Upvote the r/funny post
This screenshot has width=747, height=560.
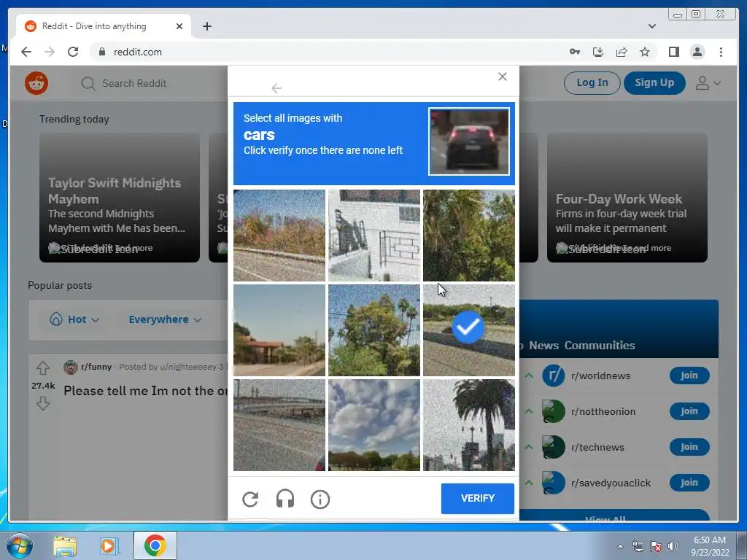[x=43, y=368]
